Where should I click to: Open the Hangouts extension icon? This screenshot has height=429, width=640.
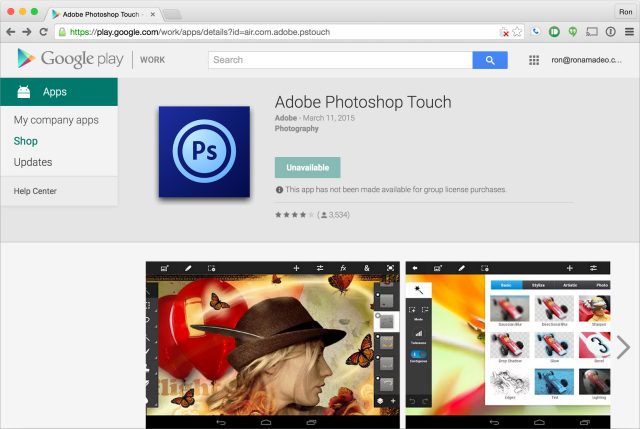click(x=573, y=32)
